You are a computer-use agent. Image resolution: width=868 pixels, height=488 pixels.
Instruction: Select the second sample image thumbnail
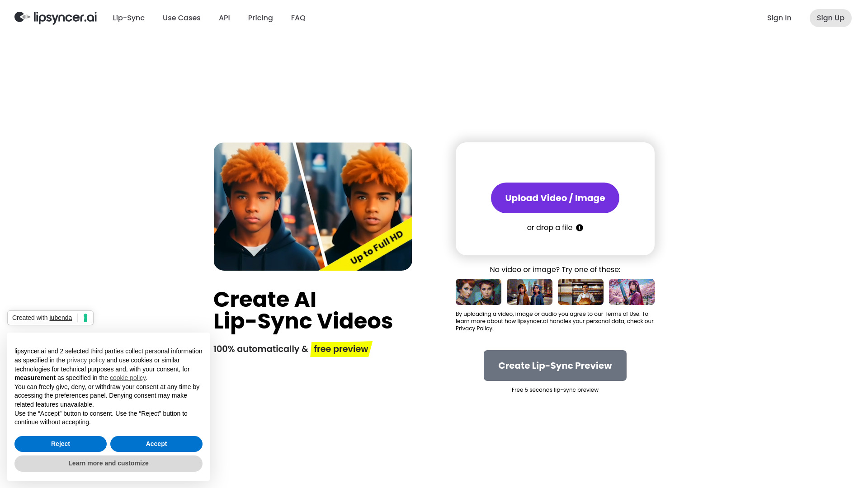[529, 292]
